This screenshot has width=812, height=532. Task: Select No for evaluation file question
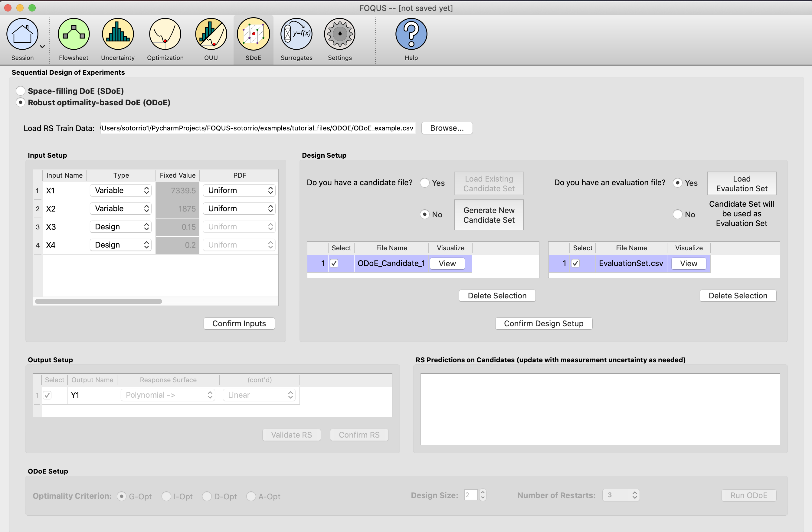[678, 214]
